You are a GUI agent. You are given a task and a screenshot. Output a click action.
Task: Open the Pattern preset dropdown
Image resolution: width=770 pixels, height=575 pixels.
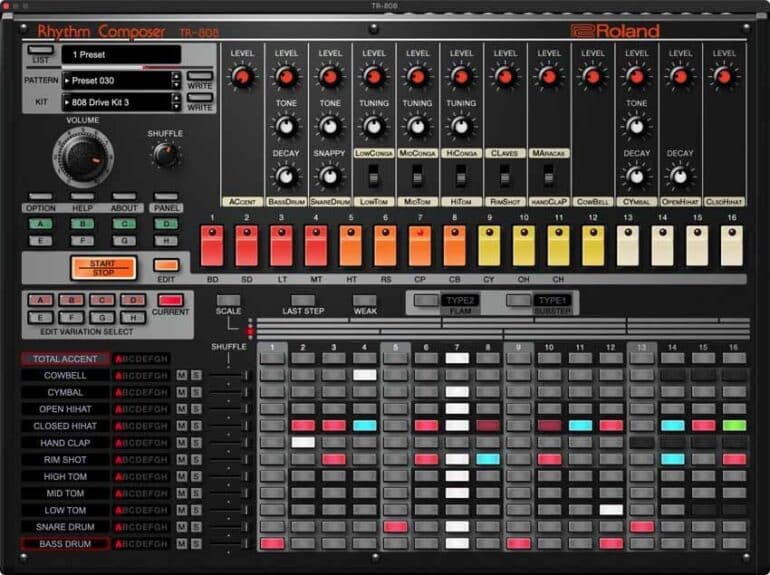coord(115,79)
